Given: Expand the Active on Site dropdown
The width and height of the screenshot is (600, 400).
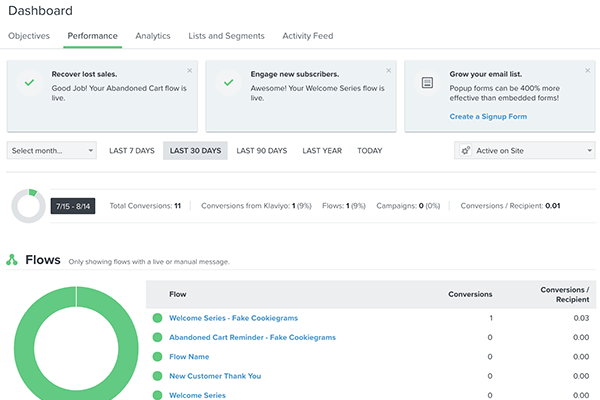Looking at the screenshot, I should [524, 151].
